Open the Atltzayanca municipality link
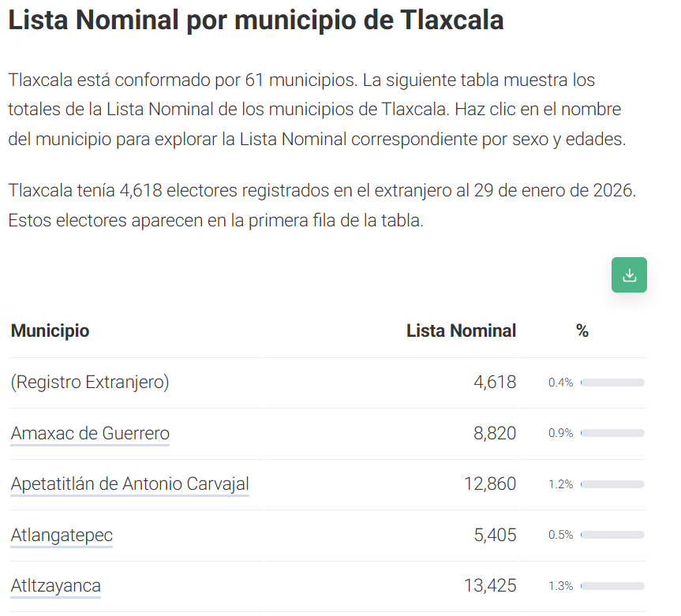The width and height of the screenshot is (681, 616). pyautogui.click(x=55, y=585)
